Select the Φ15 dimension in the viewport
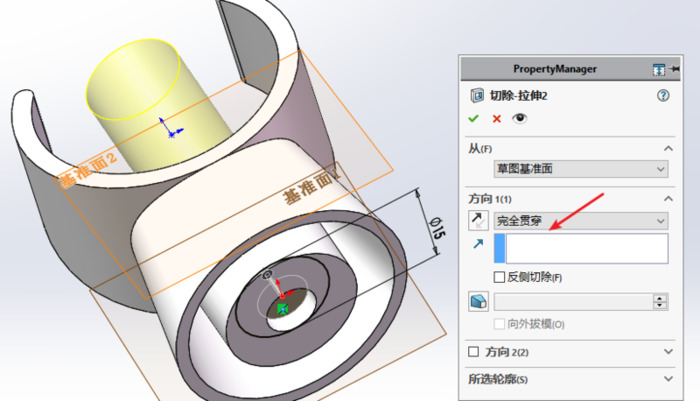The image size is (700, 401). (x=437, y=228)
